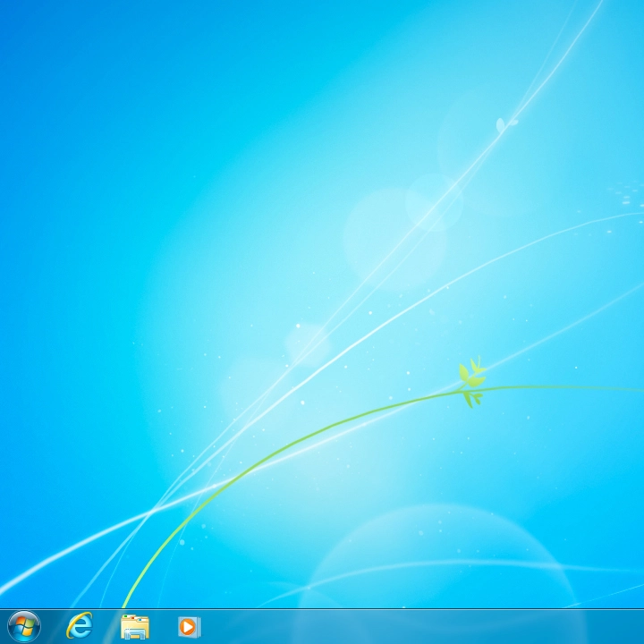The width and height of the screenshot is (644, 644).
Task: Start Windows Media Player from taskbar
Action: click(x=189, y=626)
